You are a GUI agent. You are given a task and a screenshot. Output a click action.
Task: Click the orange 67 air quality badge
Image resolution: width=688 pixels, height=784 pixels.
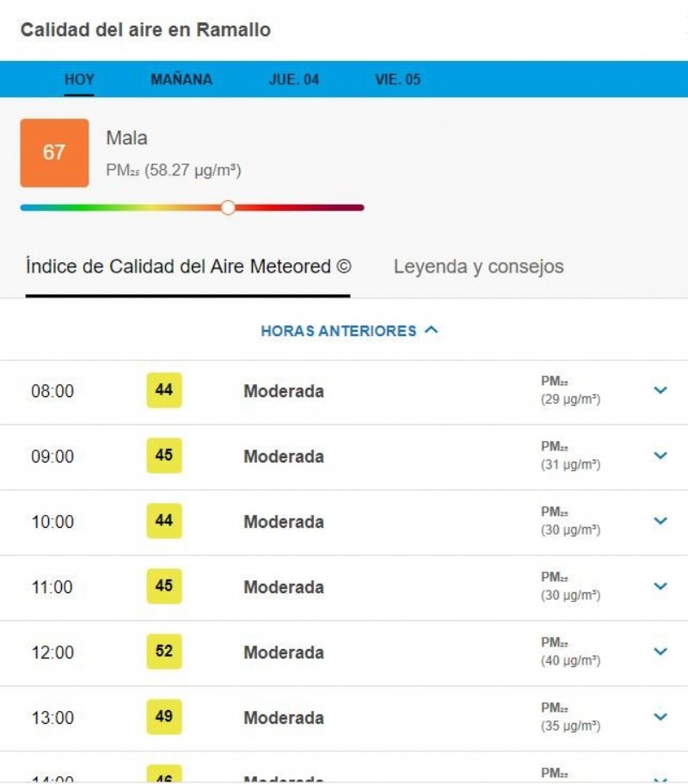(x=54, y=152)
